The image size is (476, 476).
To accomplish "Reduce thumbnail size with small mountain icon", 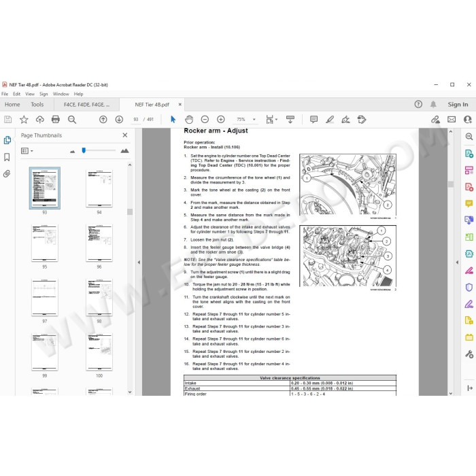I will coord(73,151).
